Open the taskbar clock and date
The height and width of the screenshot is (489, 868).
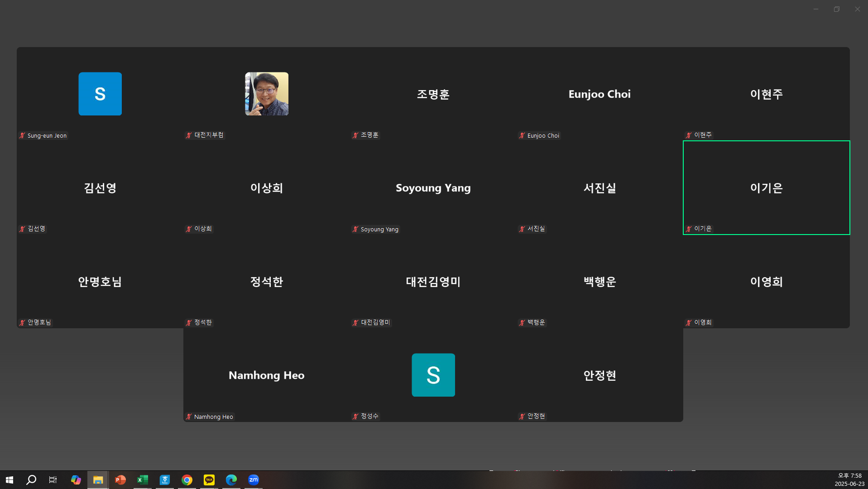point(849,480)
